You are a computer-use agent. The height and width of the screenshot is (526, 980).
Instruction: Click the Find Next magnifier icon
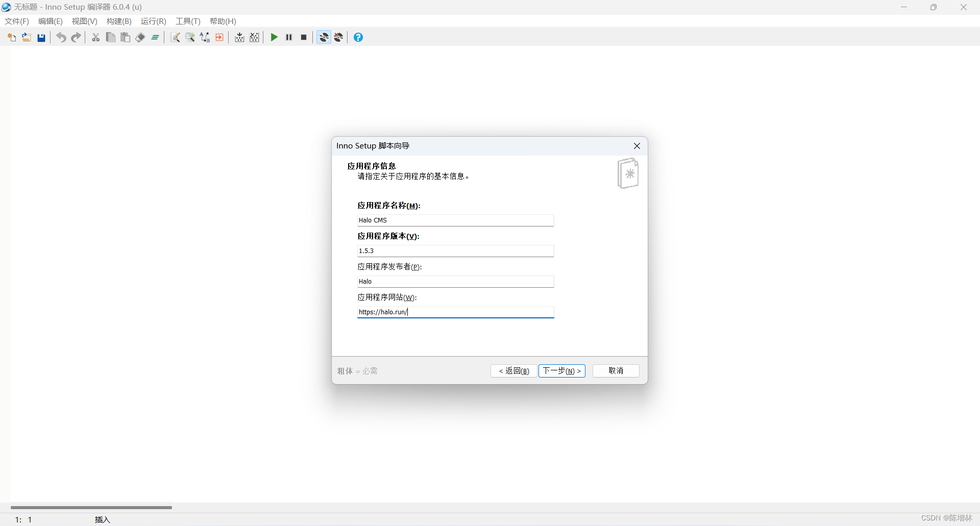(x=190, y=37)
